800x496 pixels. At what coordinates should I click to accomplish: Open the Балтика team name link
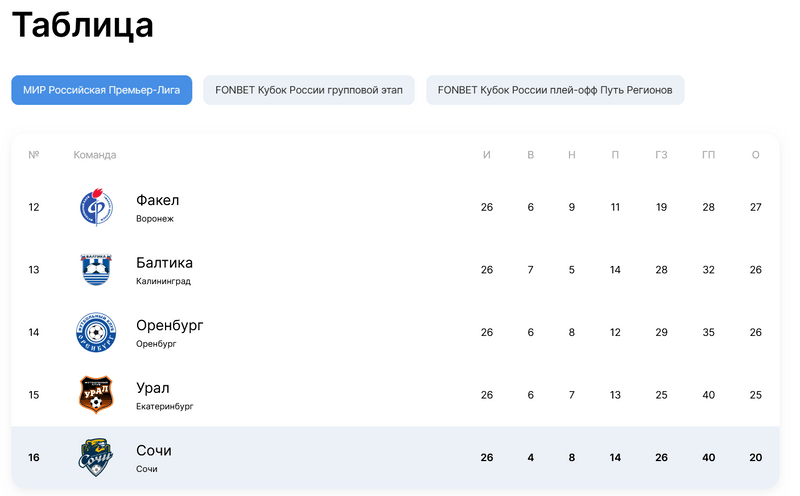[165, 263]
